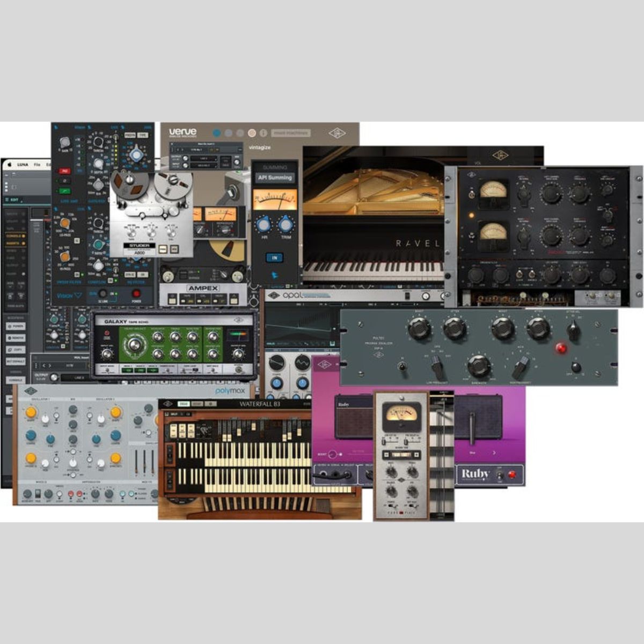
Task: Engage the IN button on API Summing
Action: (x=275, y=258)
